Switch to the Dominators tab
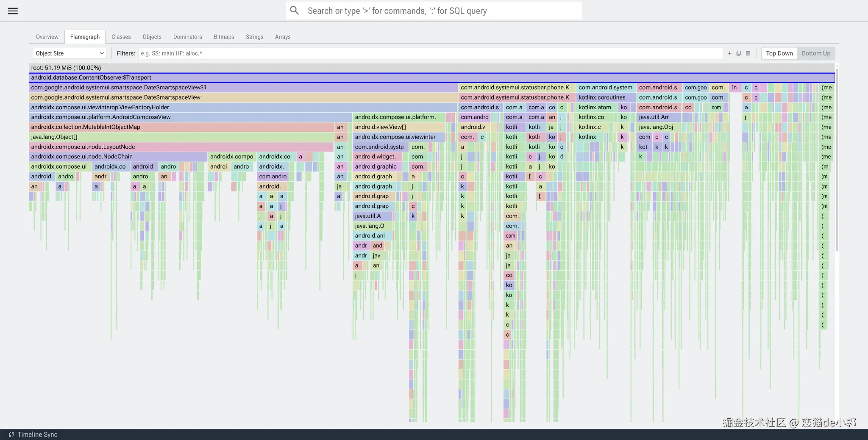868x440 pixels. 187,37
